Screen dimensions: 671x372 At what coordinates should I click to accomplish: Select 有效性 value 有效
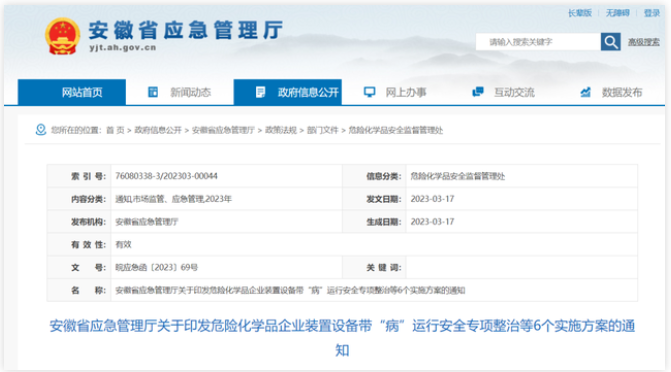coord(123,244)
